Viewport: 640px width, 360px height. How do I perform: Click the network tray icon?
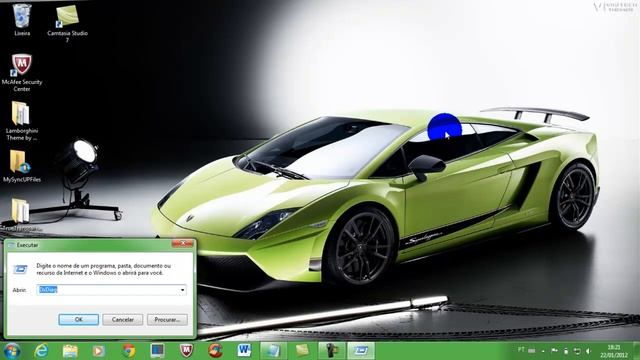577,351
